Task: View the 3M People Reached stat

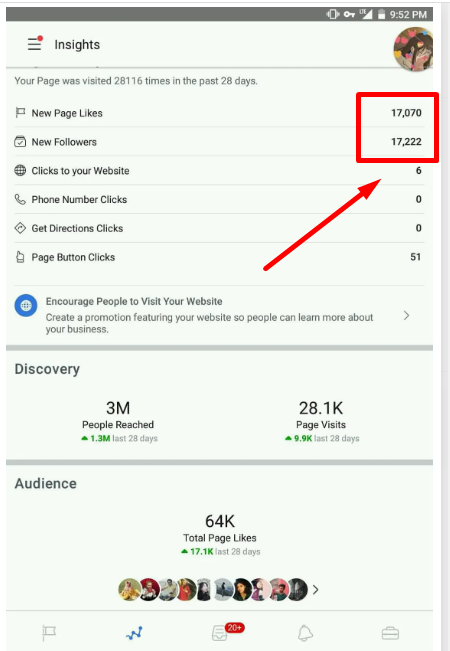Action: pos(118,421)
